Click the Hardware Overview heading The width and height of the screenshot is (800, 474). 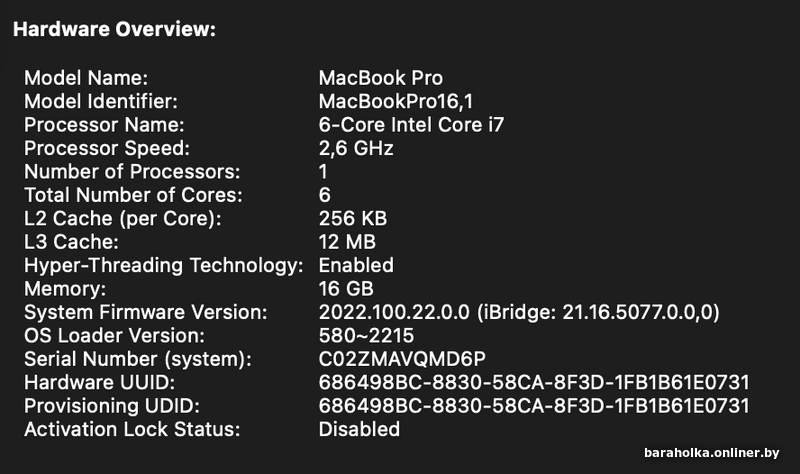pyautogui.click(x=113, y=30)
